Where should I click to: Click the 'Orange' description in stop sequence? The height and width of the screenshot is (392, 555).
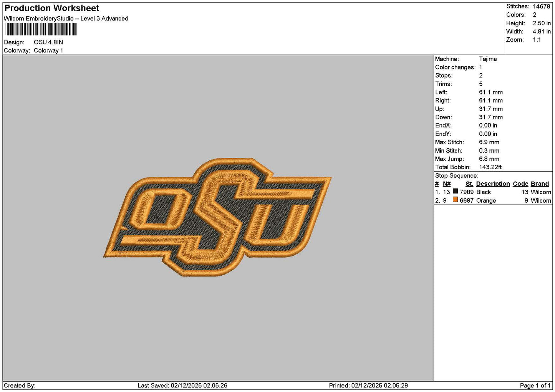(486, 201)
